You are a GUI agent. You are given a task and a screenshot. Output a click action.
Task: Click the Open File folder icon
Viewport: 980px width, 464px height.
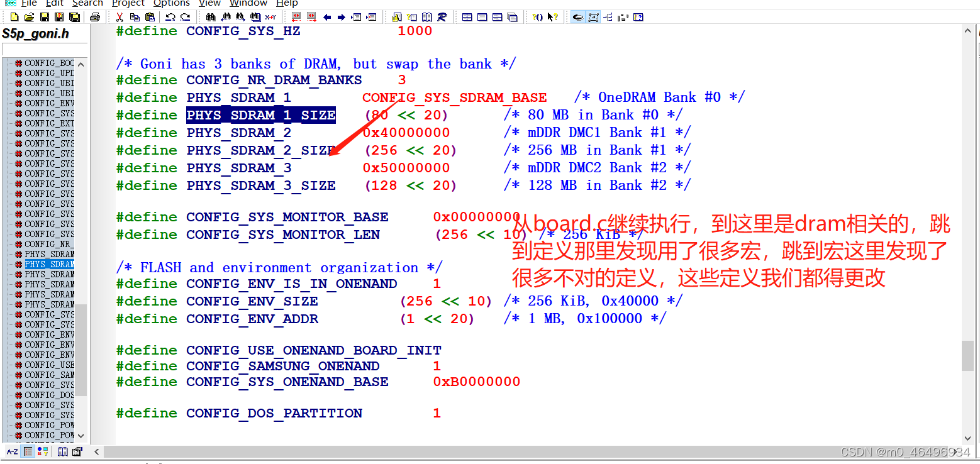pyautogui.click(x=29, y=17)
